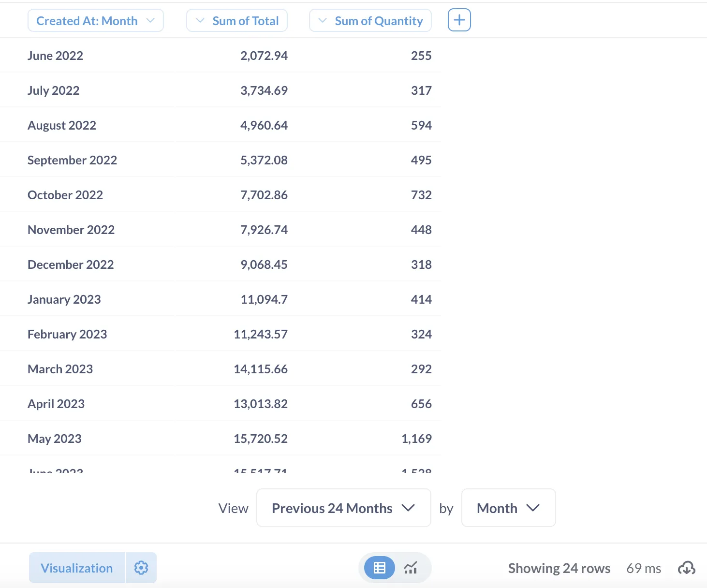Click the May 2023 total value 15,720.52

point(261,439)
